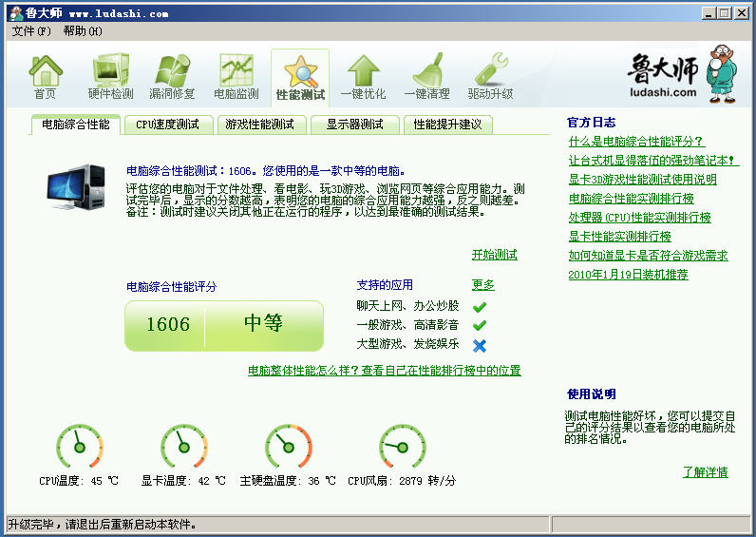
Task: Click the 了解详情 link
Action: coord(706,471)
